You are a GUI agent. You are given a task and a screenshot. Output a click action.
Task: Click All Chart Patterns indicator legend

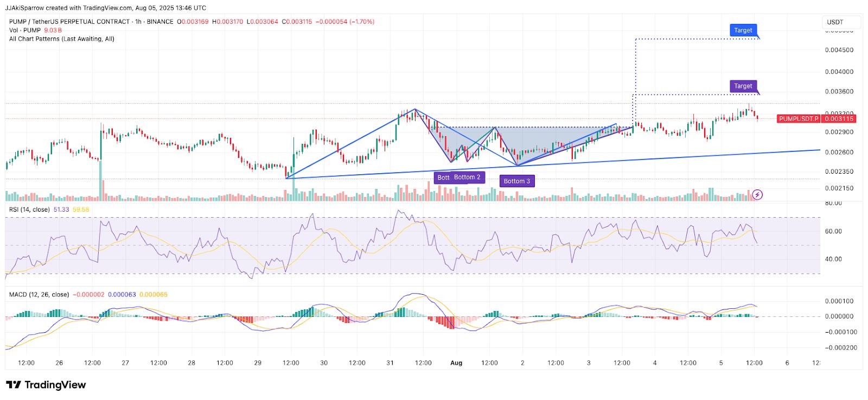[61, 39]
